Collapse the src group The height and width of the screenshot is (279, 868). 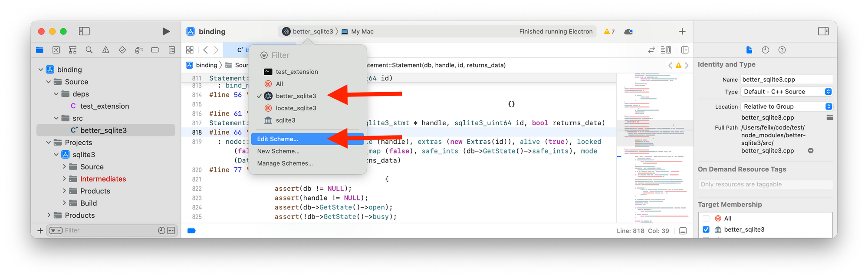(x=56, y=118)
